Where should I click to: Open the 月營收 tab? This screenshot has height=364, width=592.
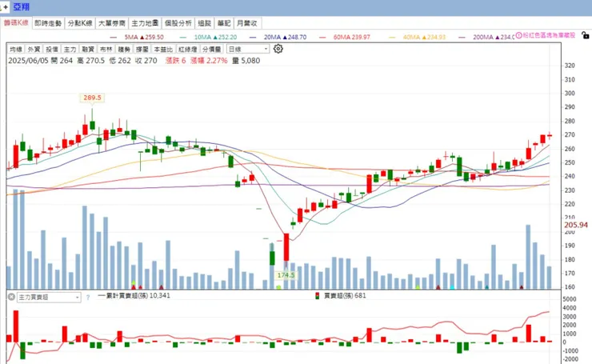click(247, 23)
